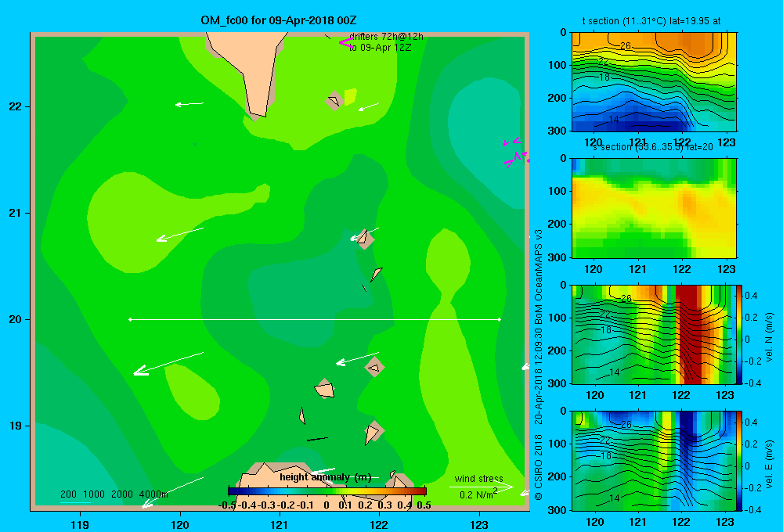Click the depth legend "200 1000 2000 4000m"
The image size is (783, 532).
click(x=114, y=494)
